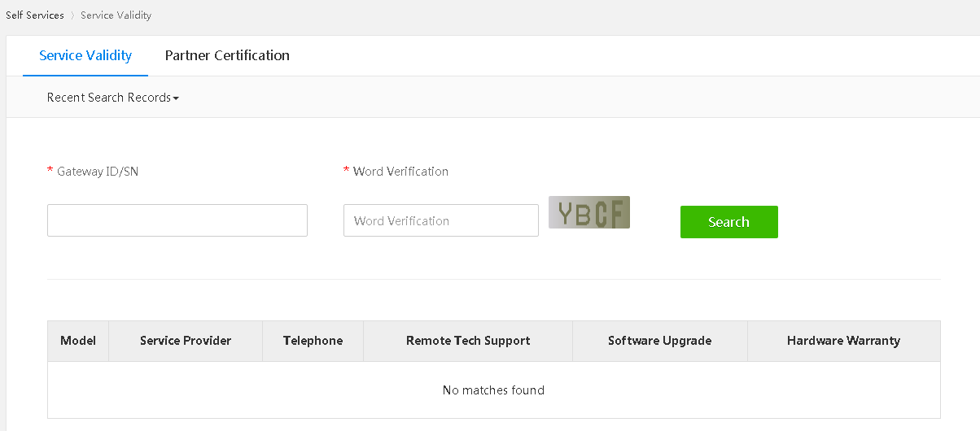The height and width of the screenshot is (431, 980).
Task: Click the Word Verification label above the field
Action: 400,172
